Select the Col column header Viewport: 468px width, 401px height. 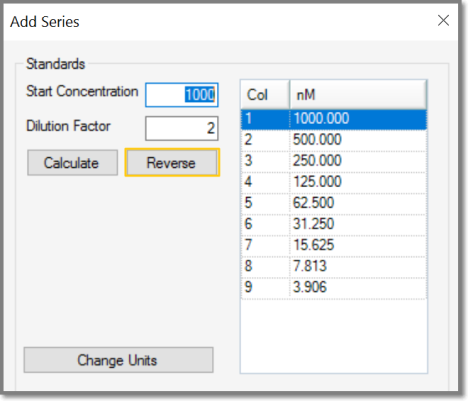(265, 95)
